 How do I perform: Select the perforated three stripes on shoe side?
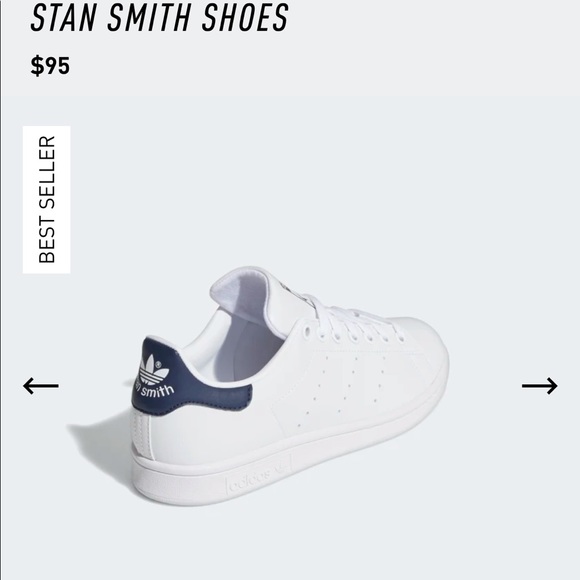click(344, 385)
